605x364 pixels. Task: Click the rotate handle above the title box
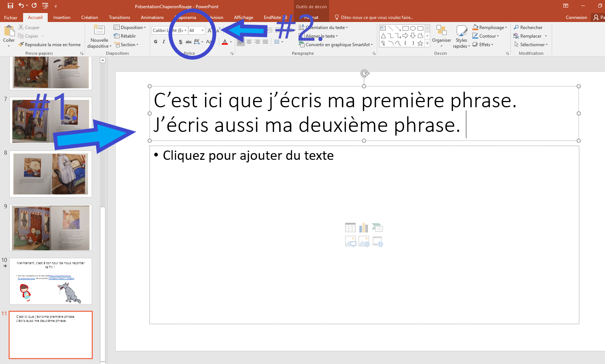tap(365, 73)
